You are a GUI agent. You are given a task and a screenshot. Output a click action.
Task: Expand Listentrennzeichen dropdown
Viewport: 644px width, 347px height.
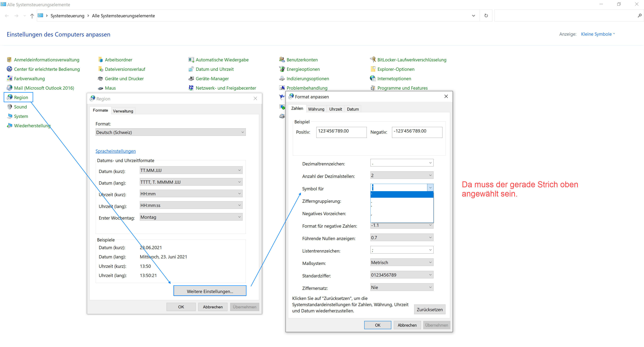pyautogui.click(x=402, y=250)
